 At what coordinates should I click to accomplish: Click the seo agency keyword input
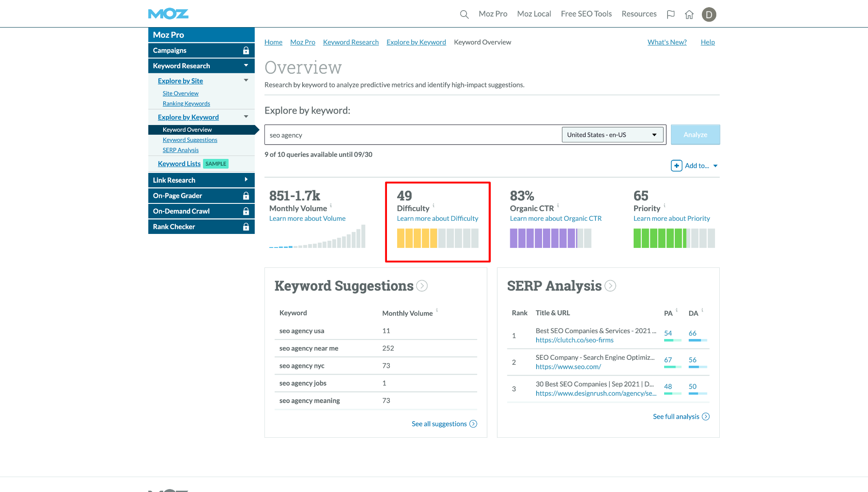[413, 135]
